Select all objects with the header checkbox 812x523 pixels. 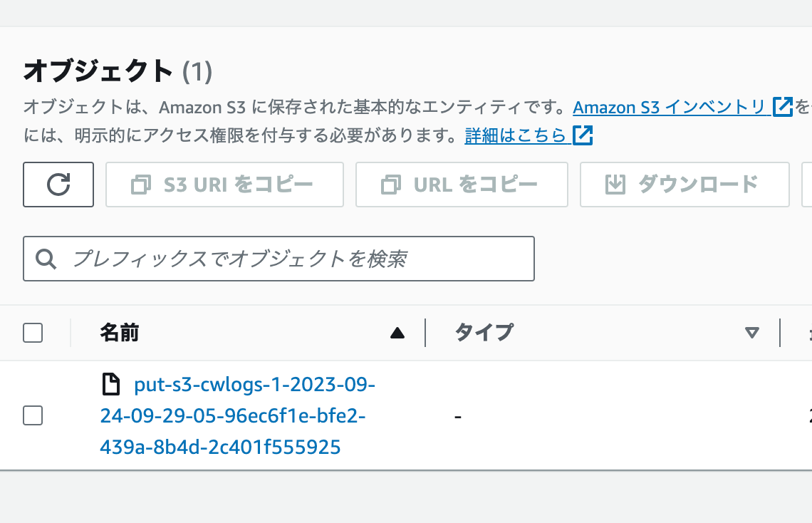[x=33, y=332]
